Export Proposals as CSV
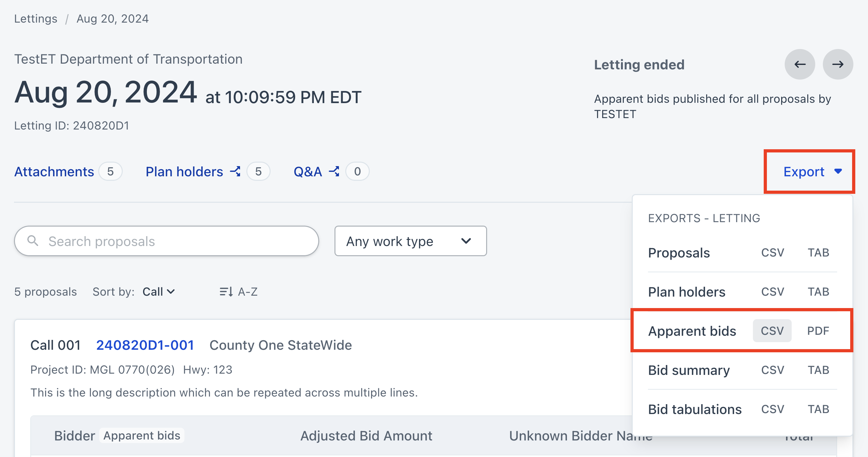868x457 pixels. (772, 253)
